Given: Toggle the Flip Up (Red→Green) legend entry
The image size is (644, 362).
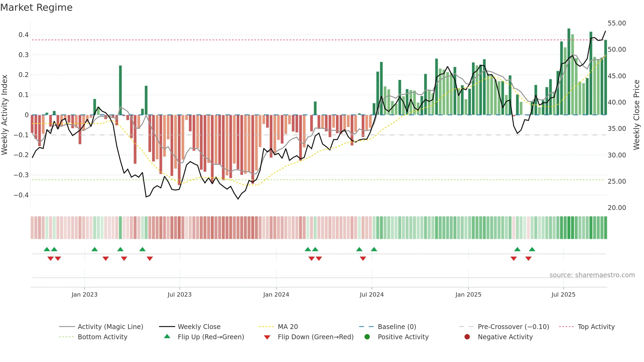Looking at the screenshot, I should 204,337.
